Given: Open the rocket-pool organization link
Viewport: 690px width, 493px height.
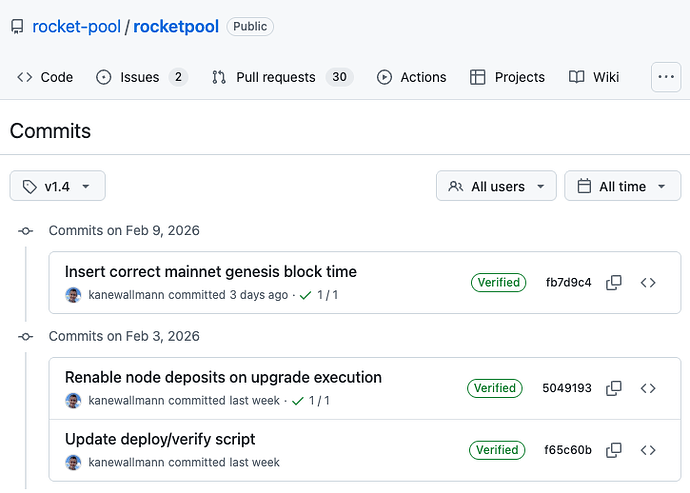Looking at the screenshot, I should (76, 26).
